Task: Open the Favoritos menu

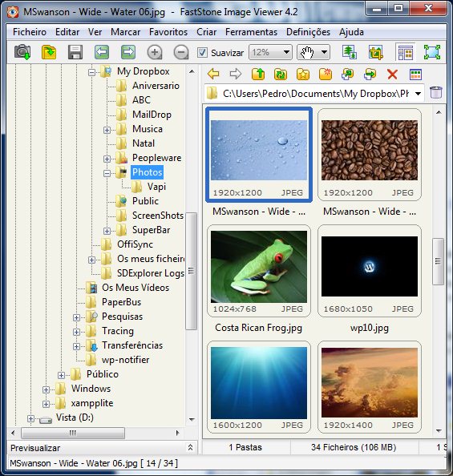Action: tap(168, 32)
